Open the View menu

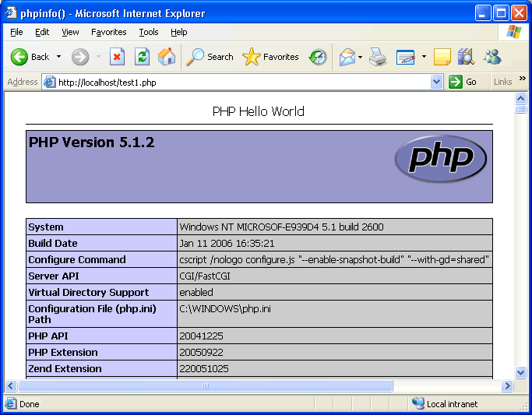click(70, 32)
